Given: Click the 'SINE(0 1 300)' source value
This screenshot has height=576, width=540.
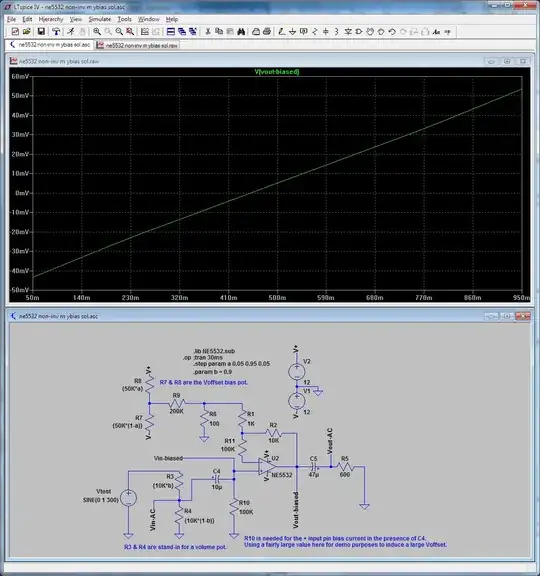Looking at the screenshot, I should coord(101,500).
